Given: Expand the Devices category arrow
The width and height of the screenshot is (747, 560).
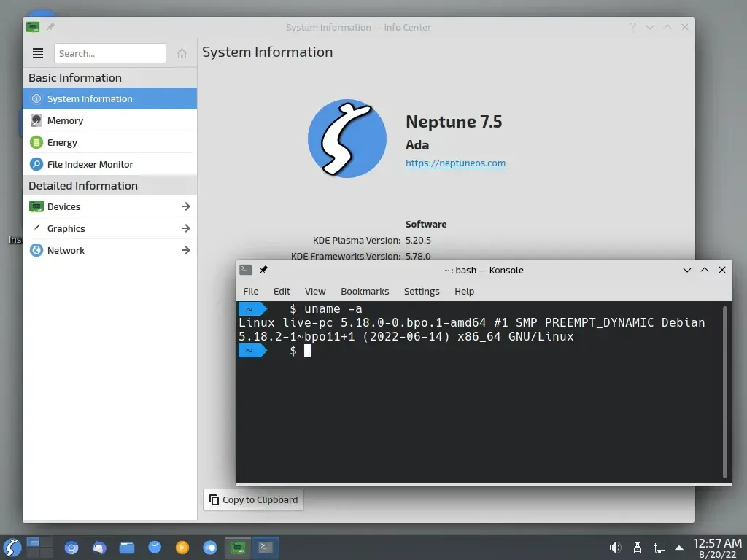Looking at the screenshot, I should [x=186, y=206].
